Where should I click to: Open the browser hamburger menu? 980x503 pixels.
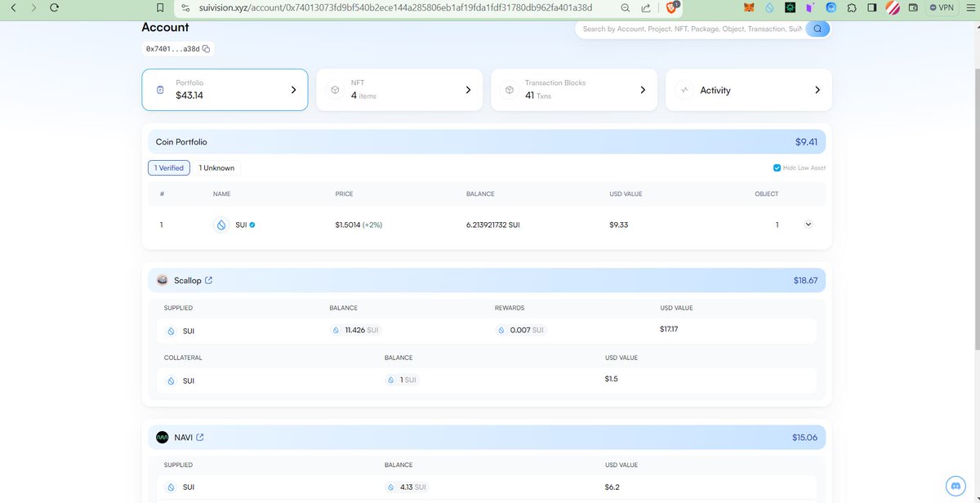point(969,7)
